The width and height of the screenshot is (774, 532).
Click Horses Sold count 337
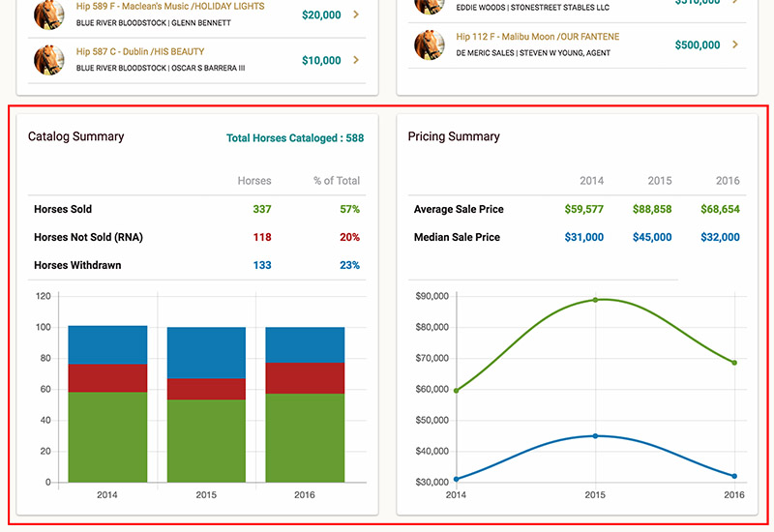[x=262, y=209]
